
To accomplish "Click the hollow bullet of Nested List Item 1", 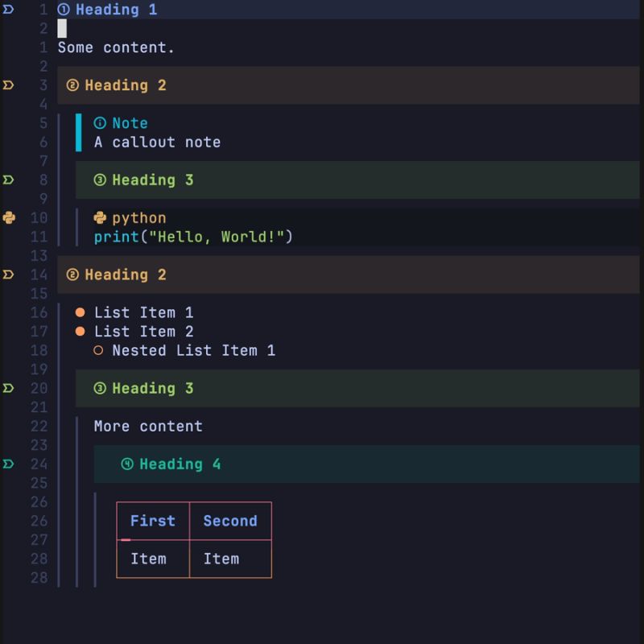I will (x=98, y=350).
